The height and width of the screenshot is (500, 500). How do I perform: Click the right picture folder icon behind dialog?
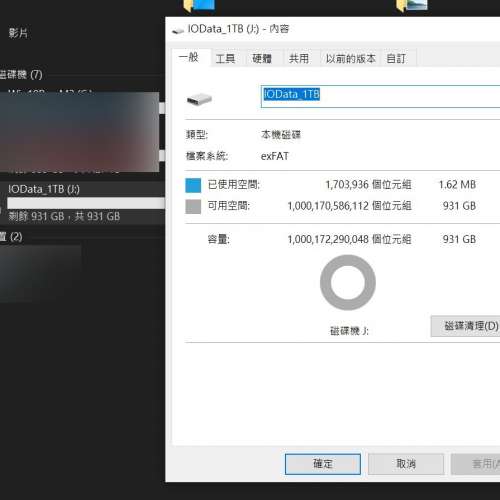pyautogui.click(x=412, y=5)
